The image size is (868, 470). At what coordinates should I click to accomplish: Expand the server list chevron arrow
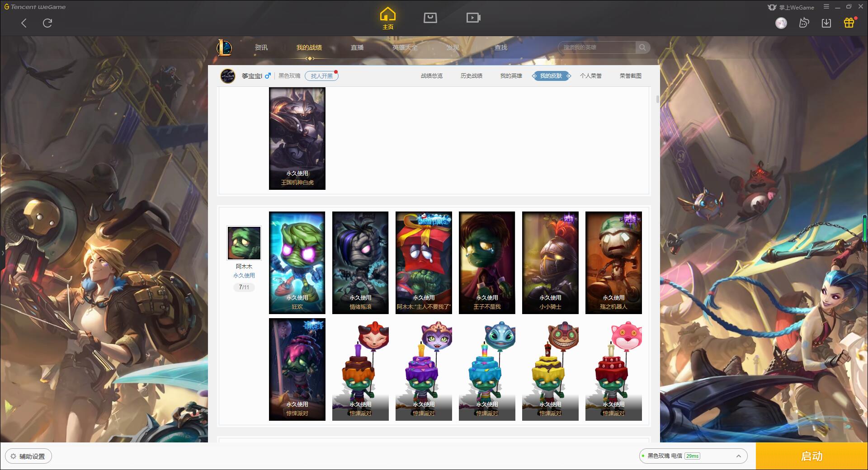point(738,456)
